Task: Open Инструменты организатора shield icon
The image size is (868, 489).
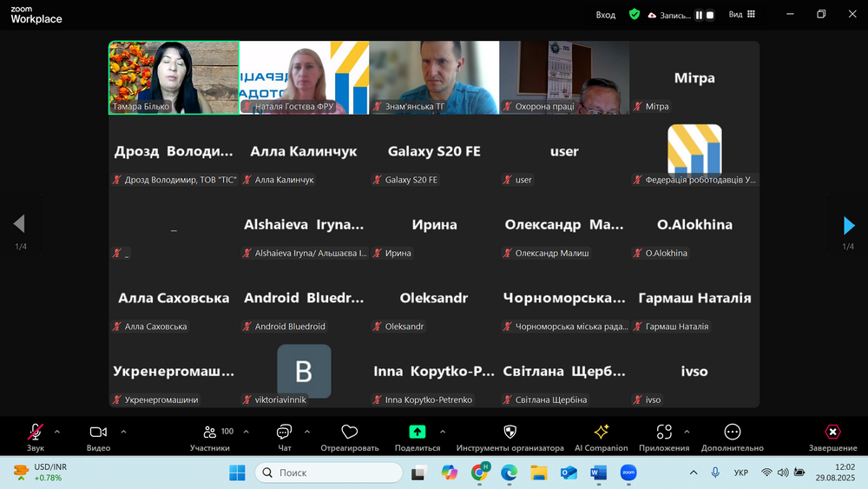Action: pyautogui.click(x=510, y=433)
